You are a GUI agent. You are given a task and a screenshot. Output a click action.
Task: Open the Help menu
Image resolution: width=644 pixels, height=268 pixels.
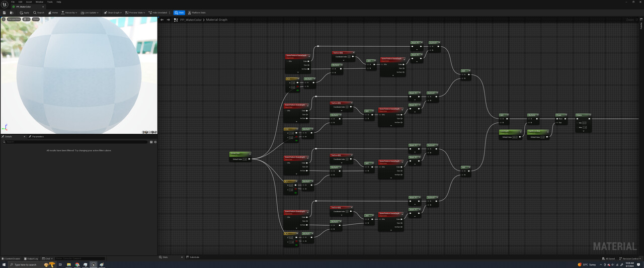(x=59, y=2)
